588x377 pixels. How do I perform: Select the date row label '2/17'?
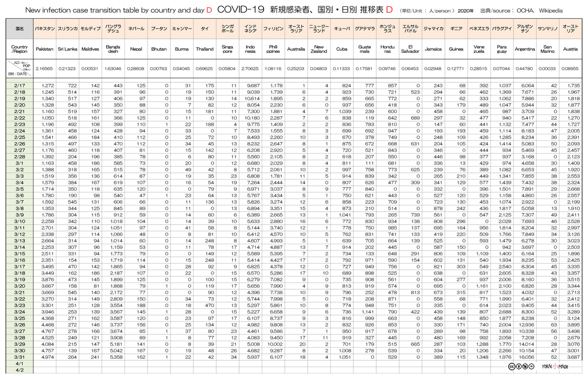coord(20,85)
